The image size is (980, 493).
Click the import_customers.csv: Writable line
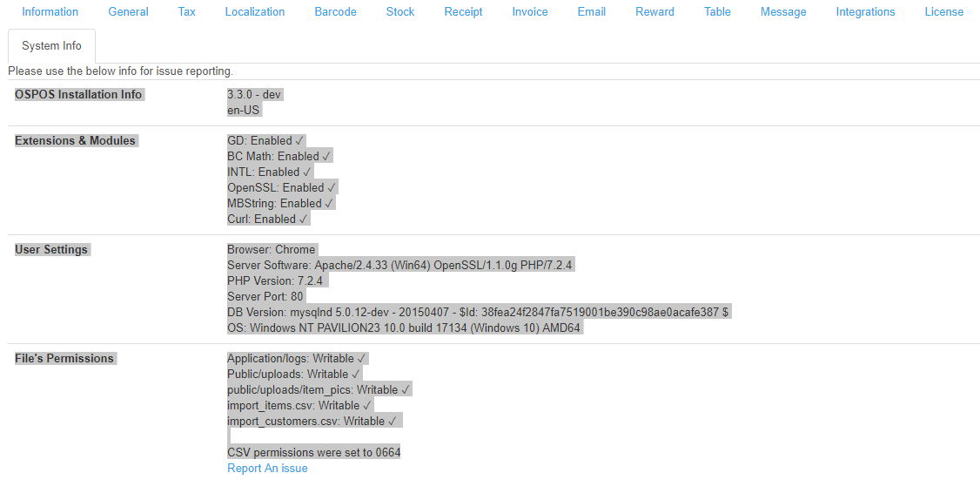tap(312, 421)
